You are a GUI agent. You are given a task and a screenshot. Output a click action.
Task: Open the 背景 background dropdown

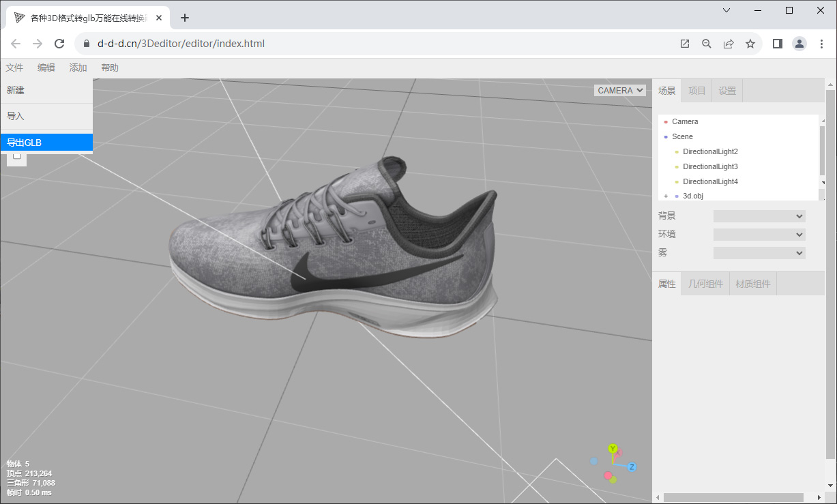(x=759, y=216)
